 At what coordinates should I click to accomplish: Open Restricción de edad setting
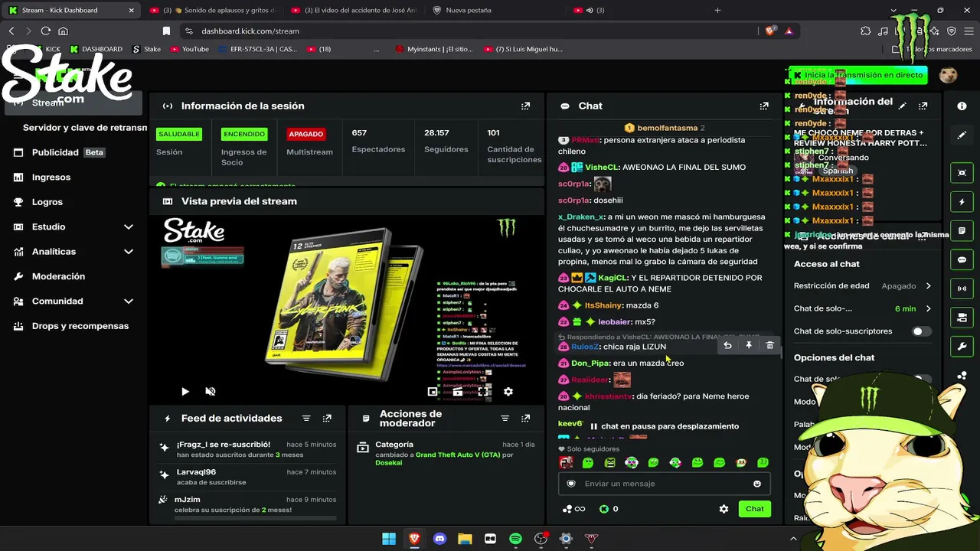point(863,285)
